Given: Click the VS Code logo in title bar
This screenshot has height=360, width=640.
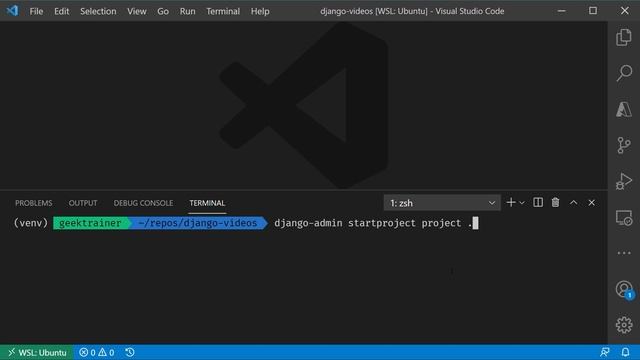Looking at the screenshot, I should (x=12, y=11).
